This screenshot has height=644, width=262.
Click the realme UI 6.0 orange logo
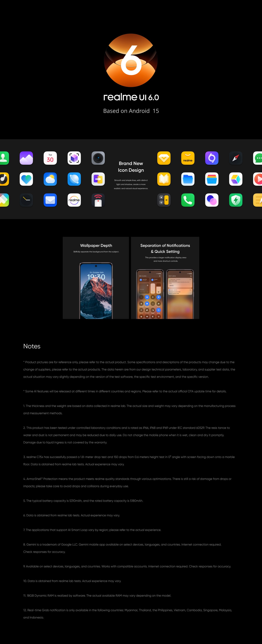pyautogui.click(x=131, y=60)
